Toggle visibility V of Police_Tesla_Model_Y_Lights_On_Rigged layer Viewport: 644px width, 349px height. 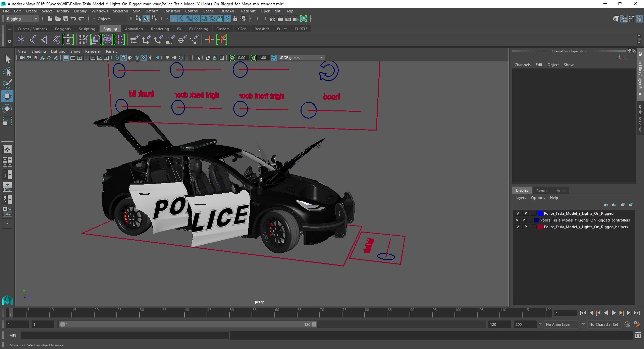pos(518,213)
